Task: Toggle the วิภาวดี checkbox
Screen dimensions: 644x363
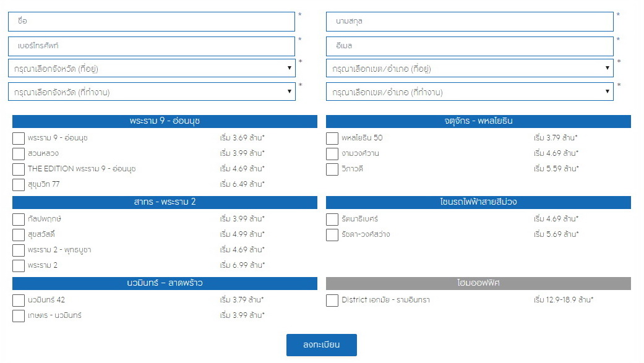Action: (x=332, y=169)
